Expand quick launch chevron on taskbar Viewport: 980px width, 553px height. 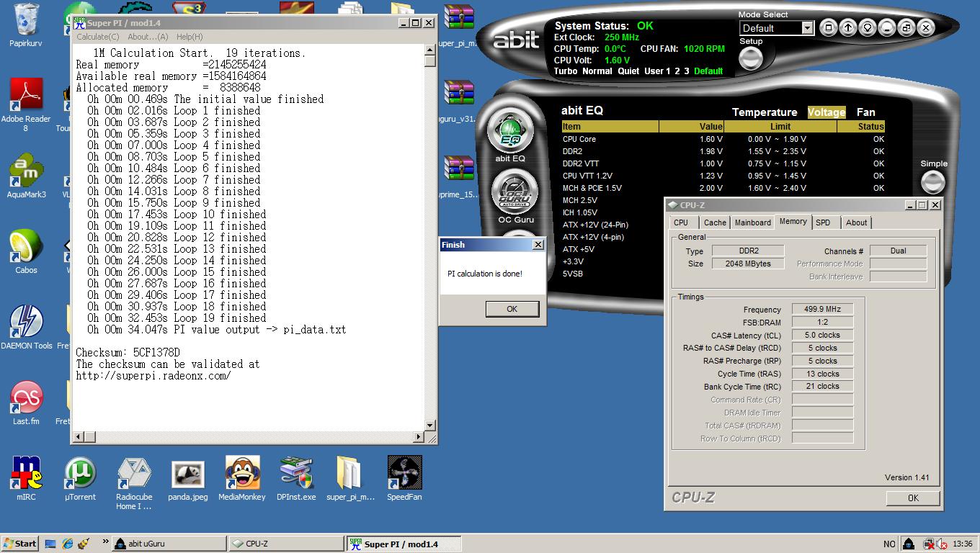tap(105, 541)
